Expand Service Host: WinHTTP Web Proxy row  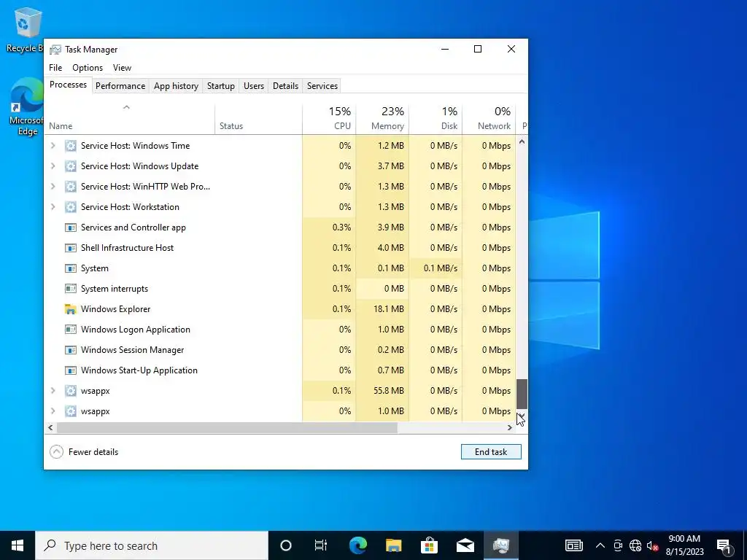tap(53, 187)
